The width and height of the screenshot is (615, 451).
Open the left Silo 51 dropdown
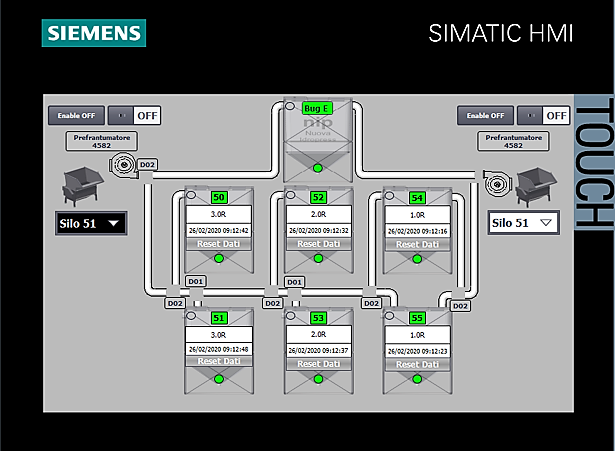click(91, 224)
